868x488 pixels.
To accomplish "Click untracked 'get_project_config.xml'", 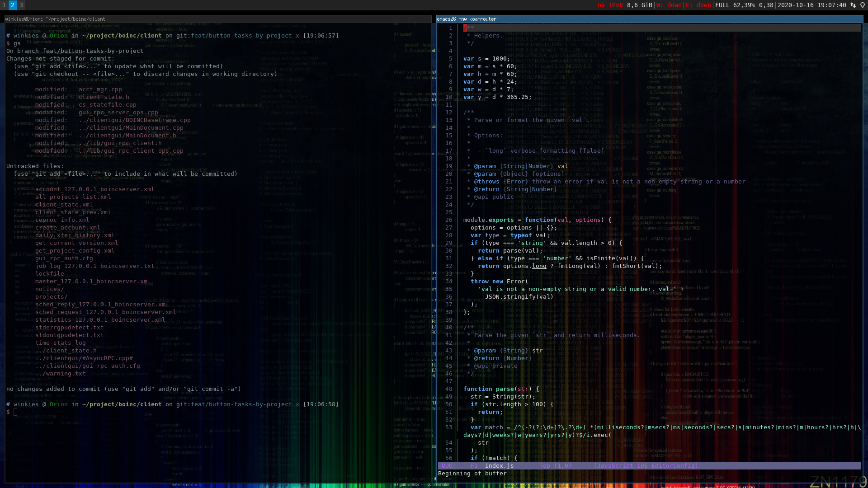I will point(75,251).
